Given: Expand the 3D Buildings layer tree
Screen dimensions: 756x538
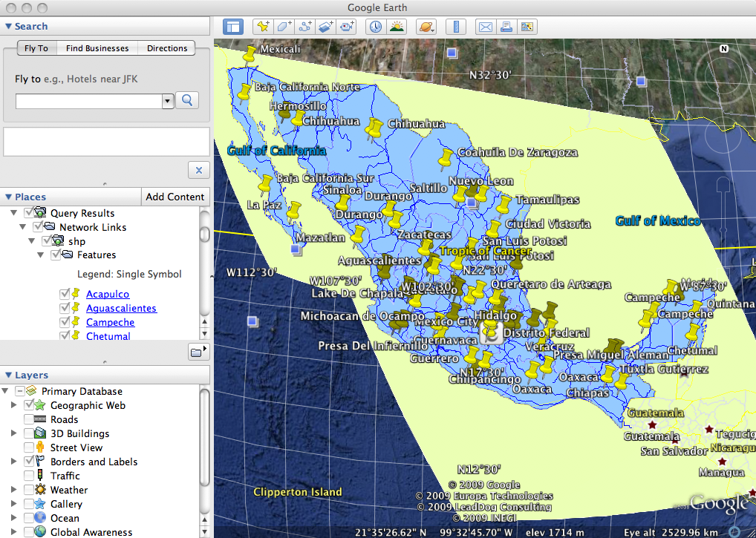Looking at the screenshot, I should point(13,433).
